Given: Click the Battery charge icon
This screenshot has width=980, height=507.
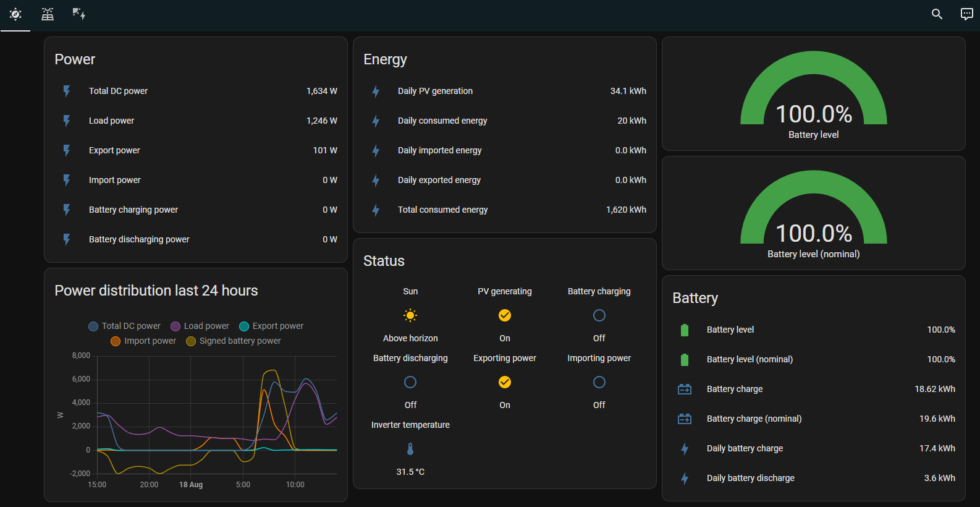Looking at the screenshot, I should click(x=685, y=389).
